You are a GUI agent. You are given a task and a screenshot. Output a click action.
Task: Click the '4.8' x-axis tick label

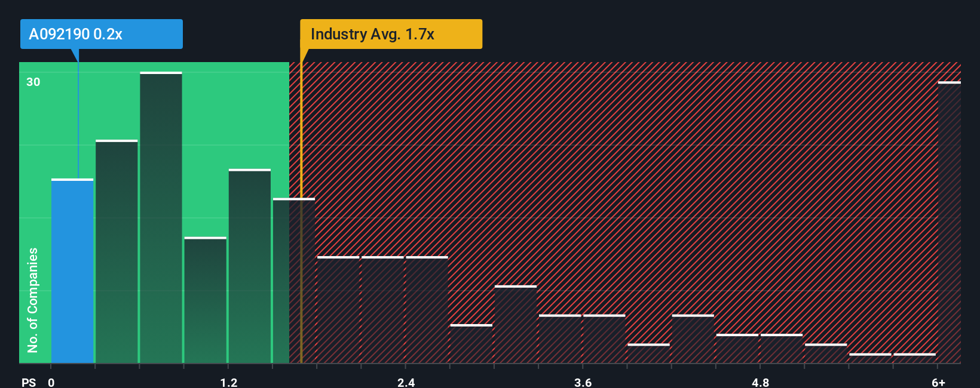760,382
